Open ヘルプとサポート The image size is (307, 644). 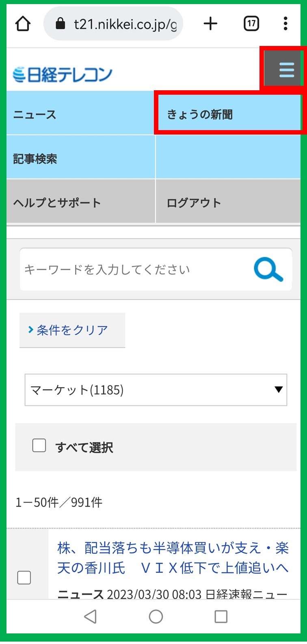click(80, 202)
